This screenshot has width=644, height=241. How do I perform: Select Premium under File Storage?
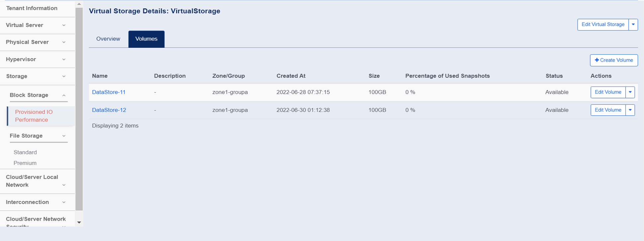tap(25, 163)
